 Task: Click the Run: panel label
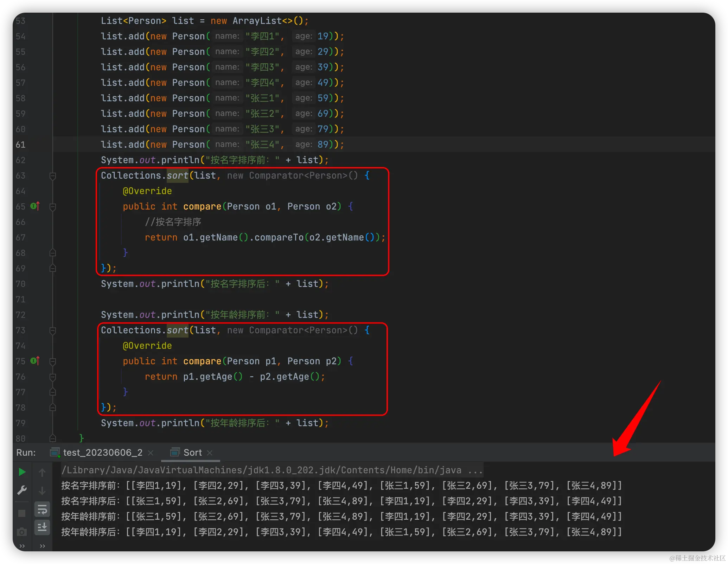26,453
